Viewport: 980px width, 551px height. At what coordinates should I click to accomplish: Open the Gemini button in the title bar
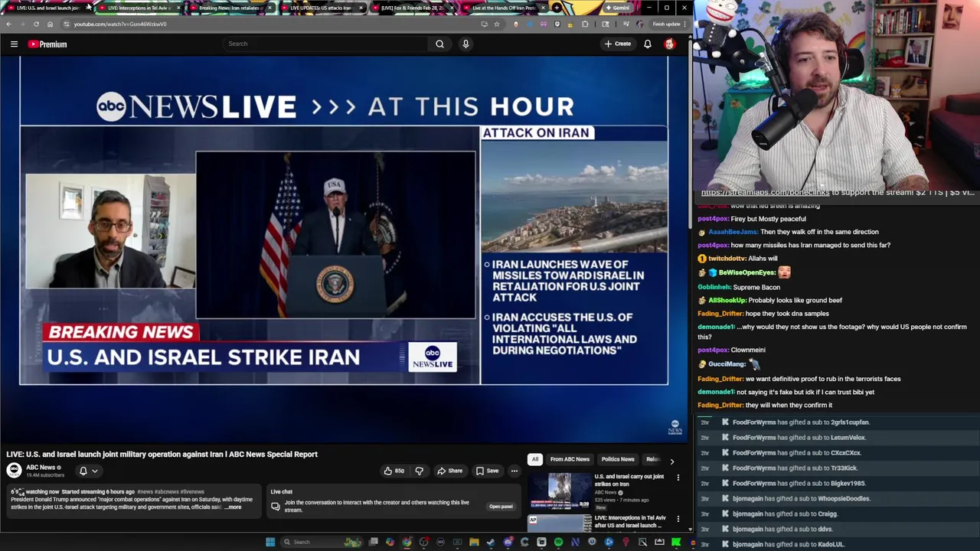click(617, 8)
